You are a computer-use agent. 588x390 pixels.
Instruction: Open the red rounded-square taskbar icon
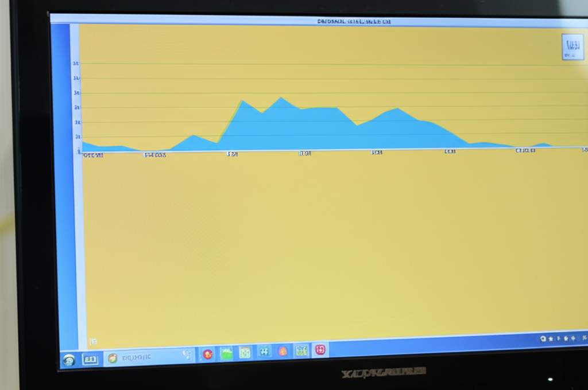[320, 349]
